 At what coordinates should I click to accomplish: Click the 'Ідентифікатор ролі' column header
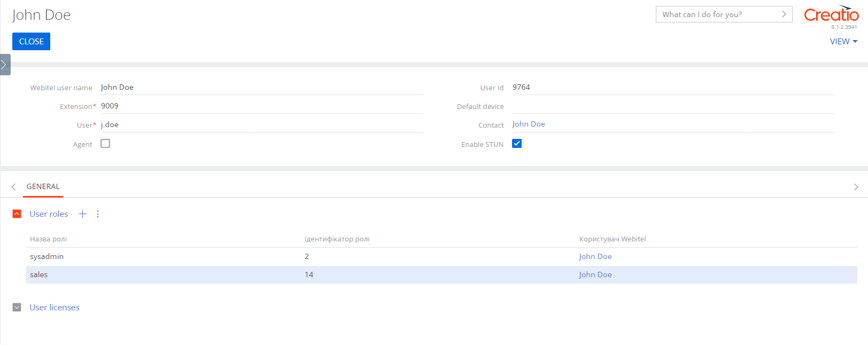click(x=337, y=239)
